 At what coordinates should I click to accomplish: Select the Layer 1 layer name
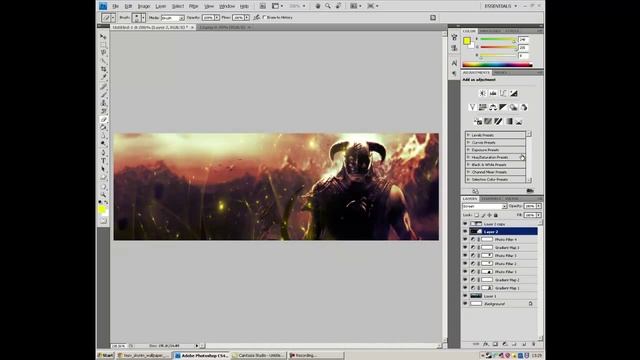pyautogui.click(x=490, y=296)
